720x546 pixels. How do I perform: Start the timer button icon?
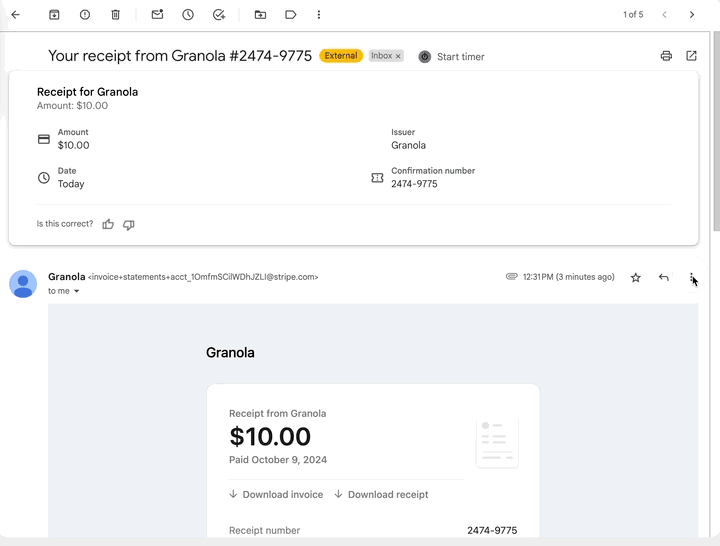click(x=425, y=57)
